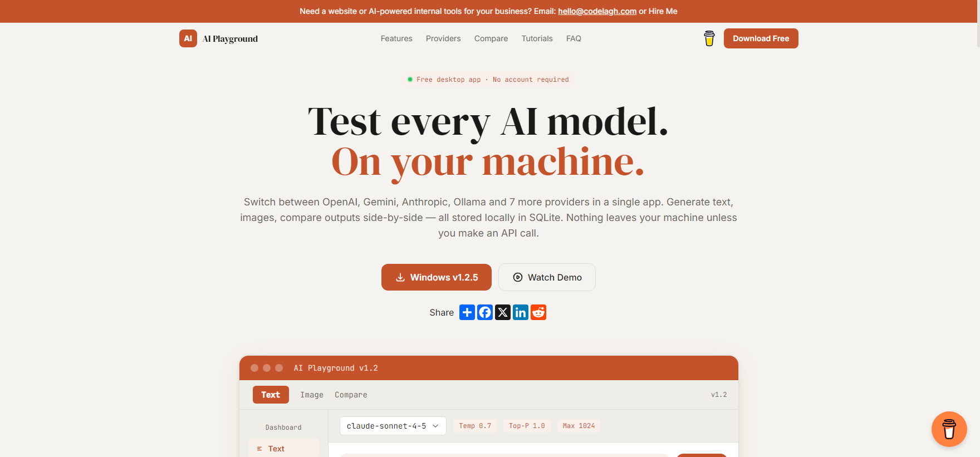Play the Watch Demo video

pos(547,277)
